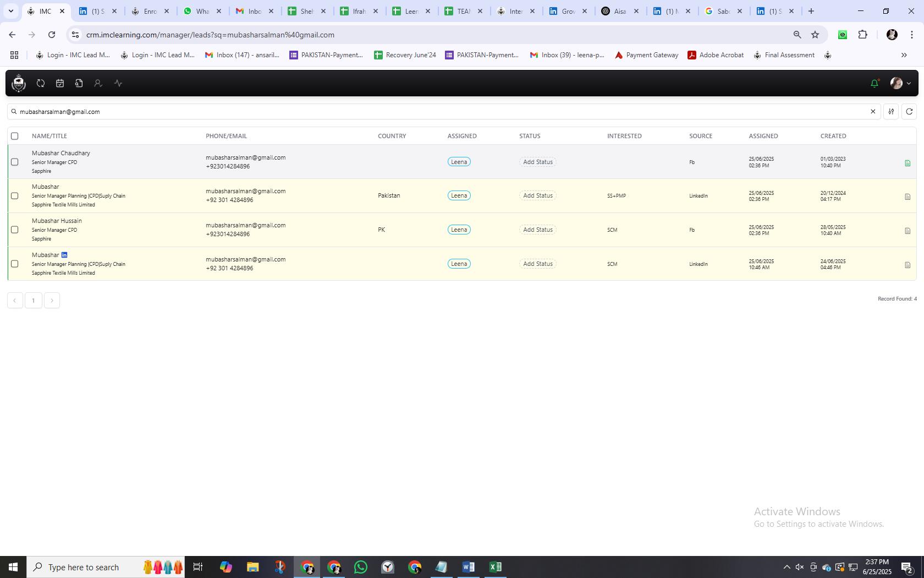Open the filter settings icon beside the search

[x=891, y=112]
